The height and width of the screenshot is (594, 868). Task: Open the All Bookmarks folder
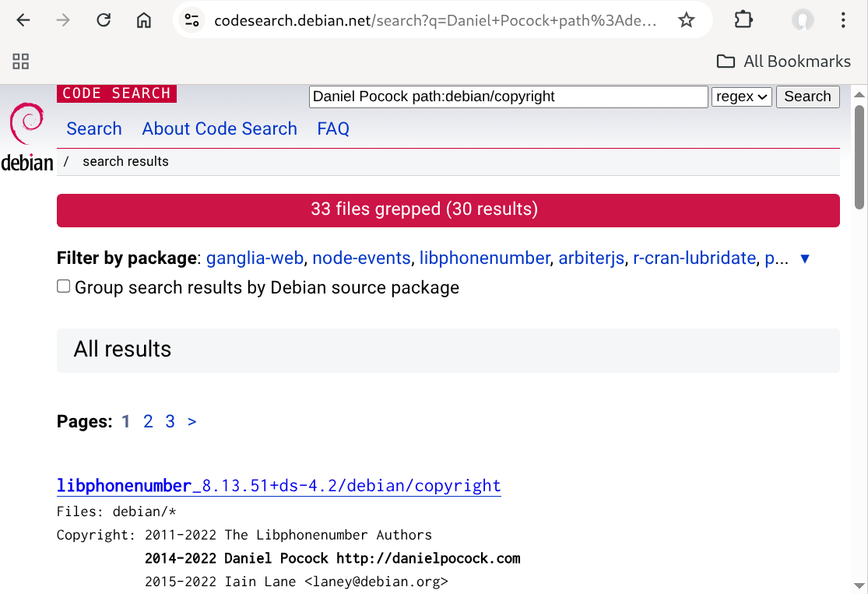point(783,61)
